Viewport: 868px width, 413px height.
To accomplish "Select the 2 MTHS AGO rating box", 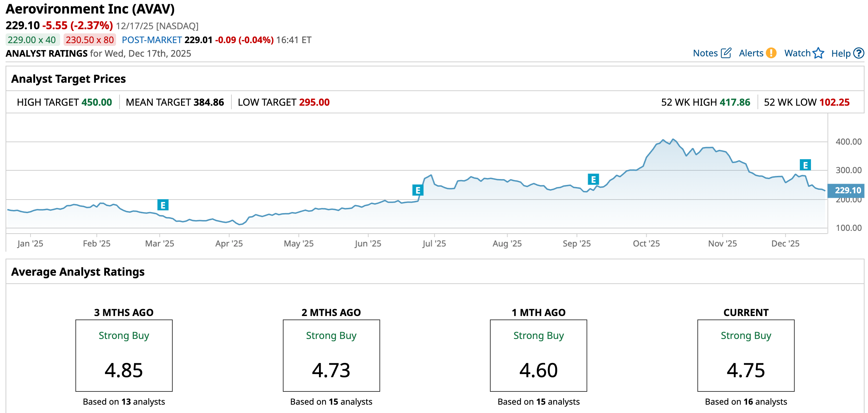I will pyautogui.click(x=331, y=355).
